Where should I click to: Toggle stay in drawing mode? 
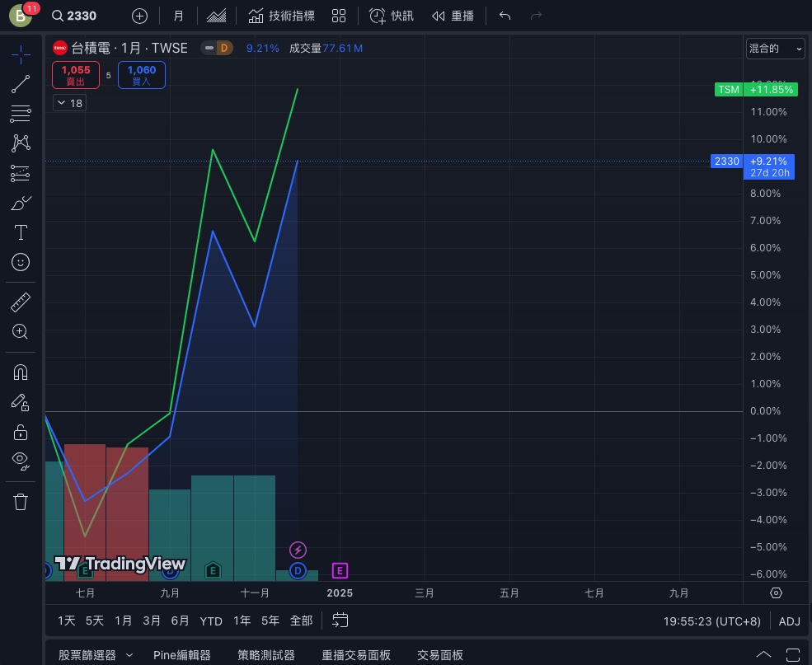tap(21, 402)
